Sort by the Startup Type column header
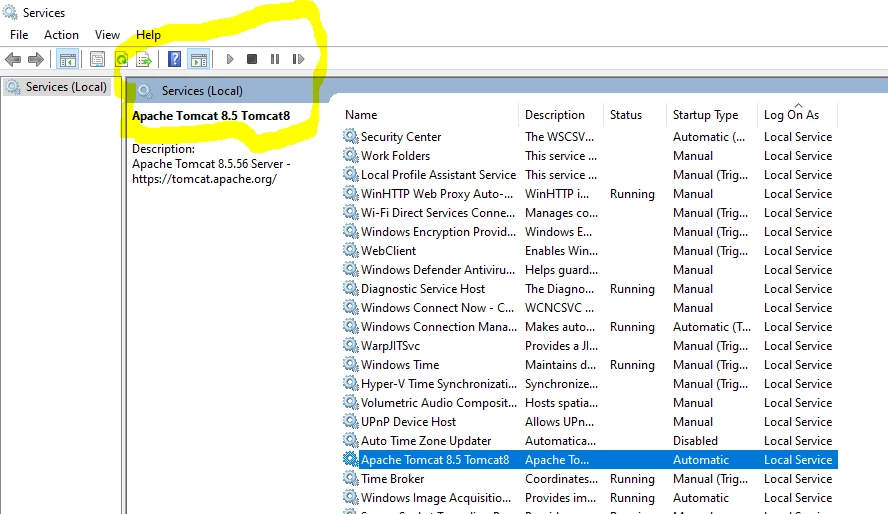Screen dimensions: 888x514 [705, 115]
